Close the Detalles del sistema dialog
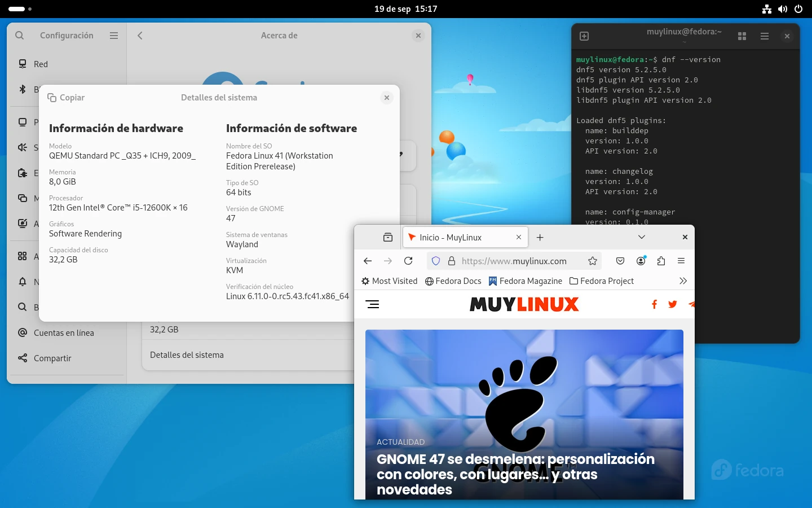812x508 pixels. [x=387, y=98]
